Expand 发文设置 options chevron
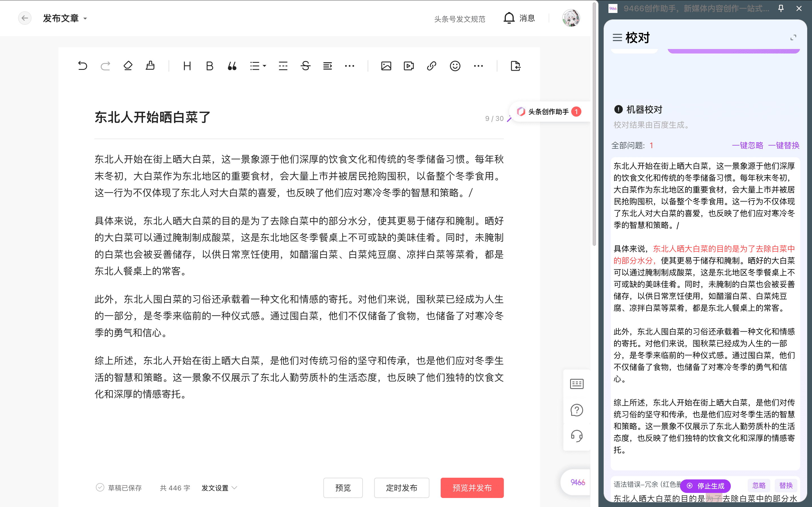 (235, 488)
